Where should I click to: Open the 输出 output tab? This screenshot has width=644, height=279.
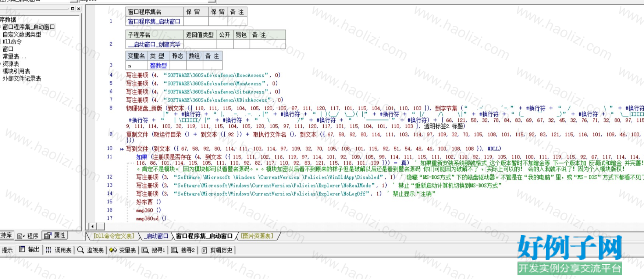[29, 250]
